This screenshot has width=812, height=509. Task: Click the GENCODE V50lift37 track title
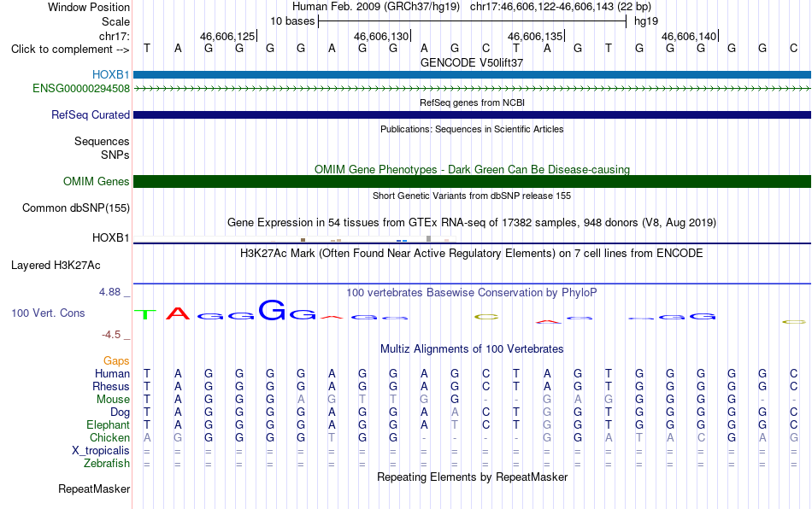tap(472, 62)
